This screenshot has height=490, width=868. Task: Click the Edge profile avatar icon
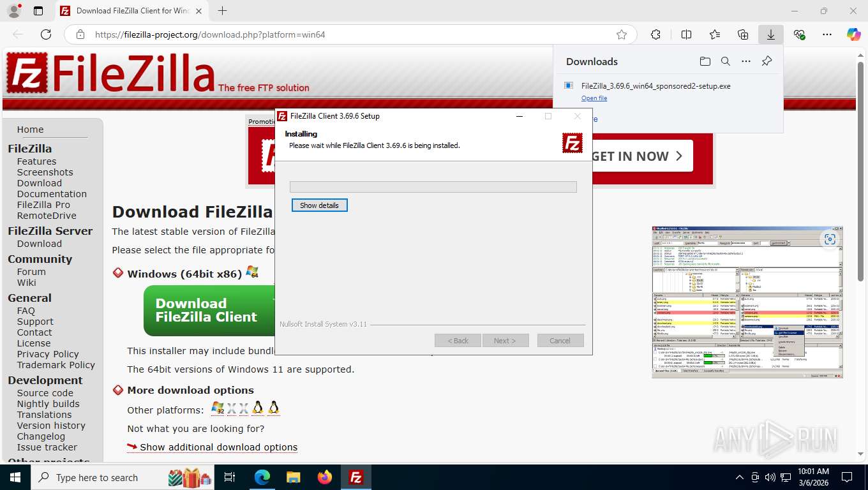[x=13, y=11]
